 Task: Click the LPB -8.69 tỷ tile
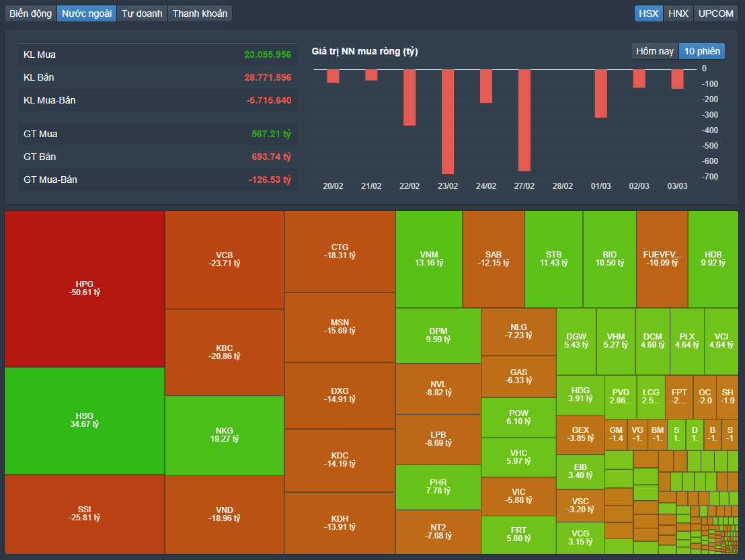pyautogui.click(x=438, y=440)
